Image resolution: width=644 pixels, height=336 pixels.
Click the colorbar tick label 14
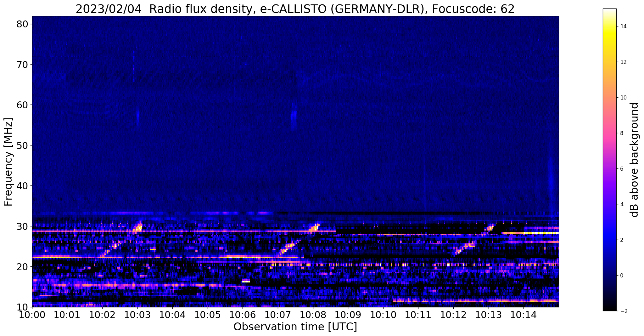[623, 26]
